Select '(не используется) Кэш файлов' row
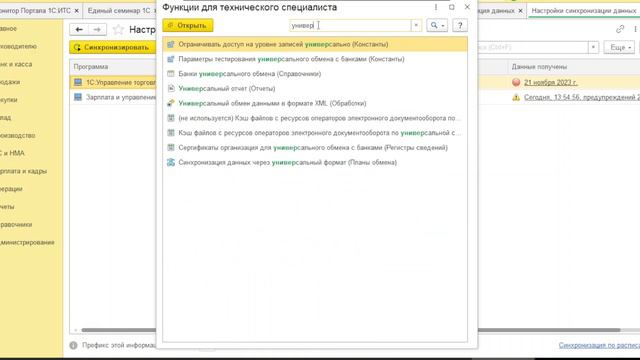 (315, 118)
